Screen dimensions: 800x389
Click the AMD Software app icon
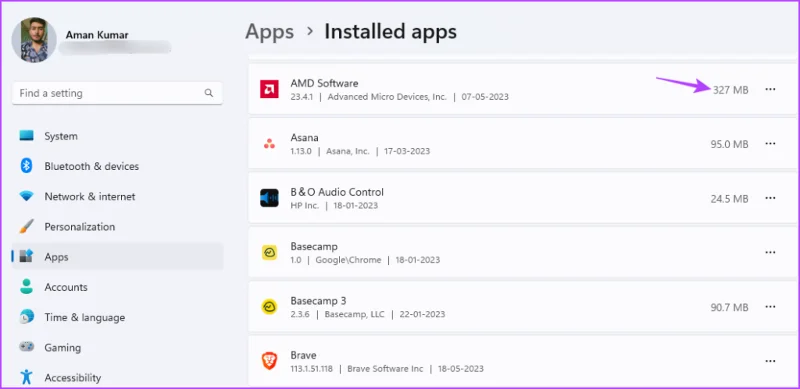(269, 89)
